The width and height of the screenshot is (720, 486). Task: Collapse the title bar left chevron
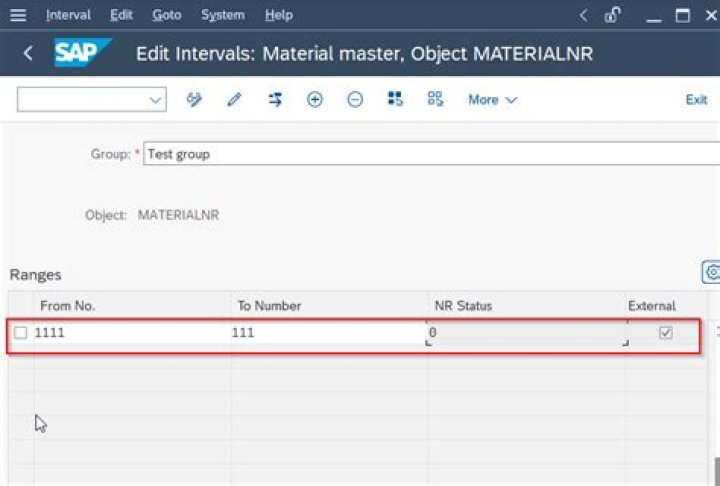tap(584, 15)
